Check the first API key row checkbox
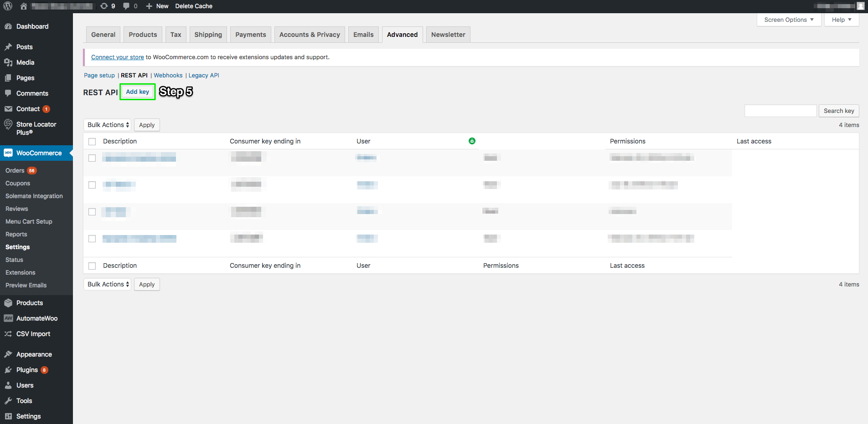 coord(92,158)
